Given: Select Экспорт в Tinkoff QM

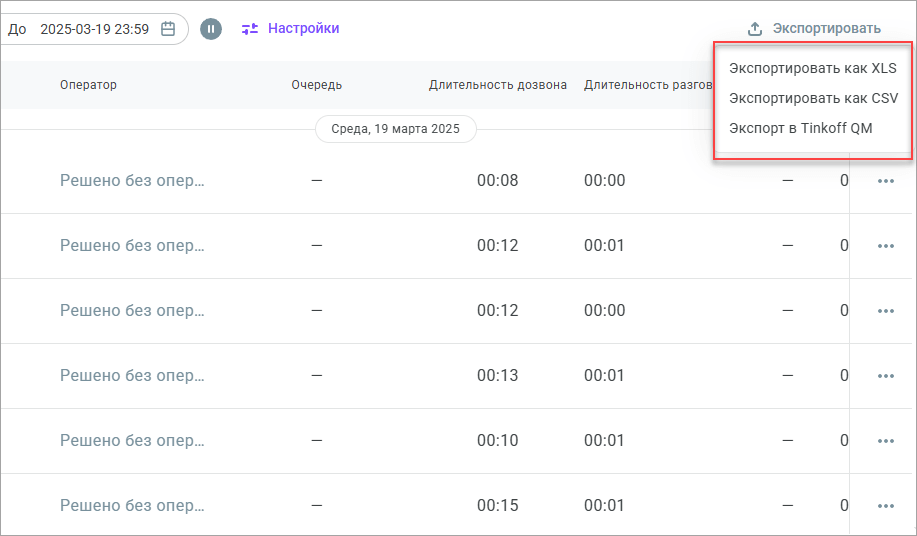Looking at the screenshot, I should (800, 128).
